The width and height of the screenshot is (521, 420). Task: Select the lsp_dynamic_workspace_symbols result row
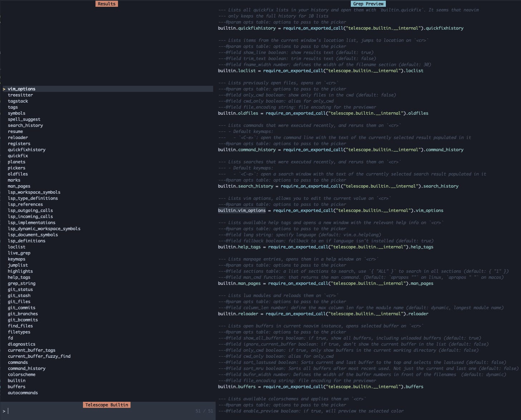(44, 229)
